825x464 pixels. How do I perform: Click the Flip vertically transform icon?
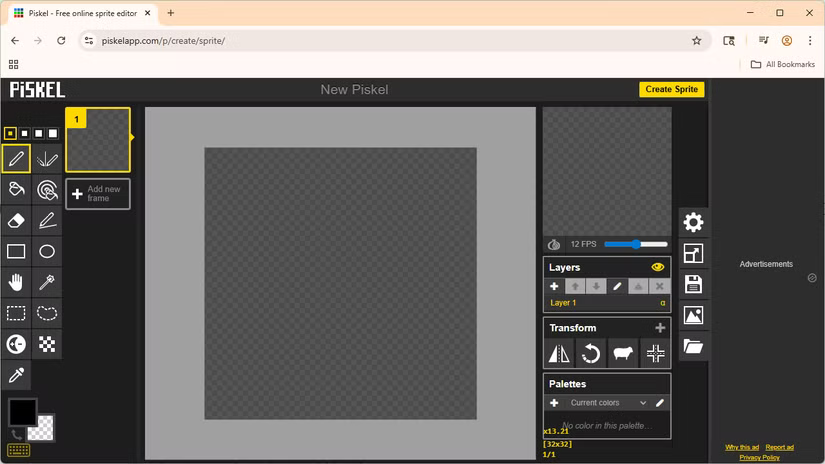pos(559,353)
